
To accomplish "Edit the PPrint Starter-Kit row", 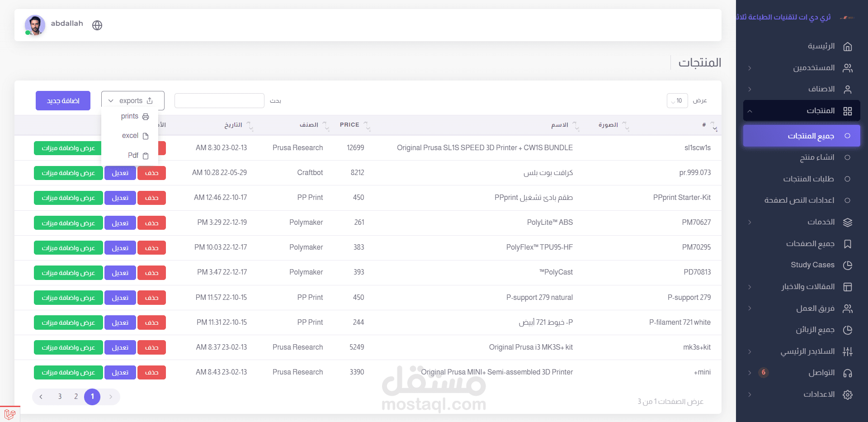I will 120,198.
